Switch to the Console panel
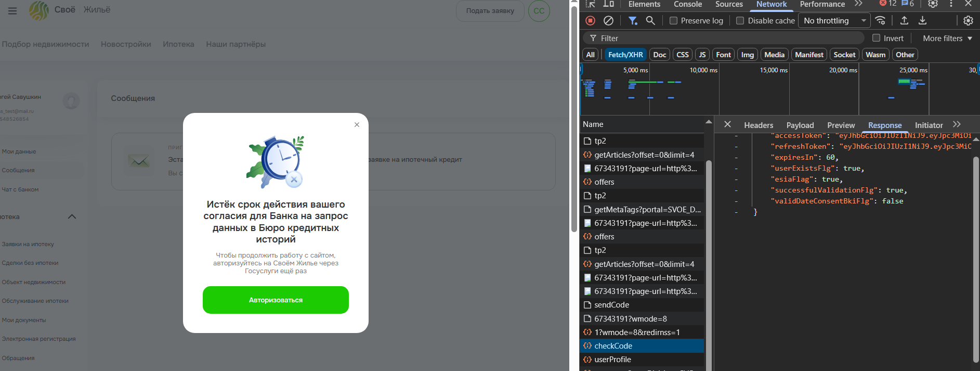The image size is (980, 371). (688, 4)
